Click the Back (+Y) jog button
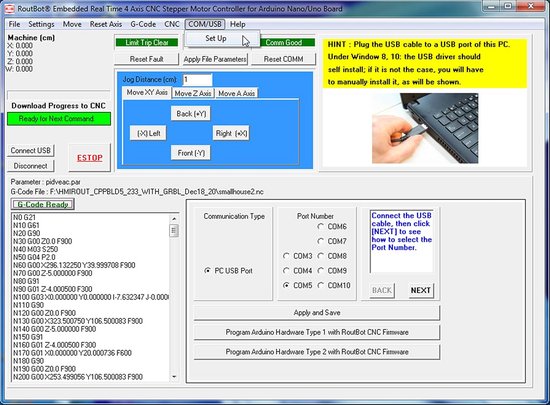The width and height of the screenshot is (550, 405). coord(191,114)
